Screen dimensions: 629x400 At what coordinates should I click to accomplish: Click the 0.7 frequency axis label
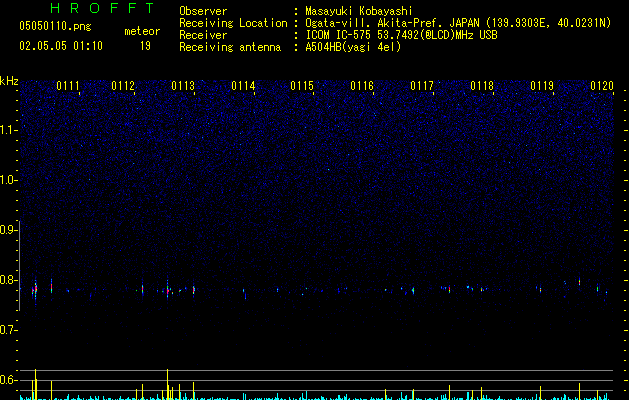(8, 330)
